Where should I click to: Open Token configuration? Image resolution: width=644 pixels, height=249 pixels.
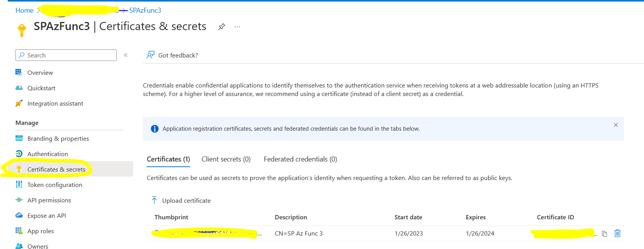(x=55, y=185)
